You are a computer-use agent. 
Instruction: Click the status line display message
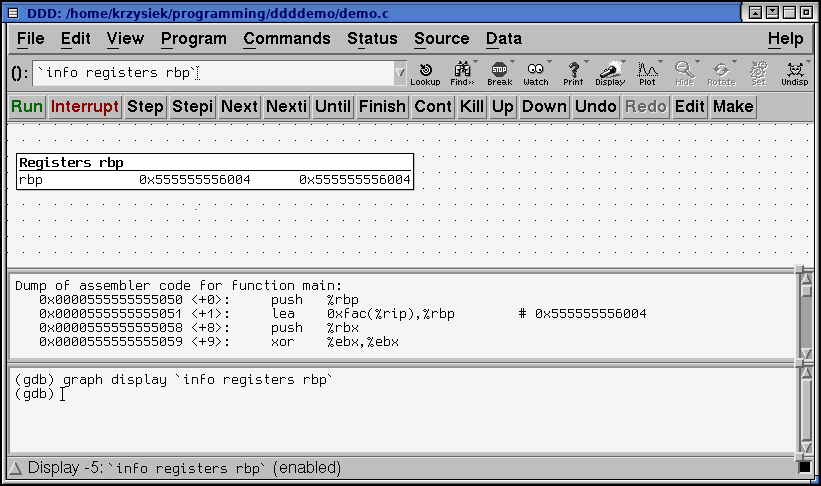184,468
